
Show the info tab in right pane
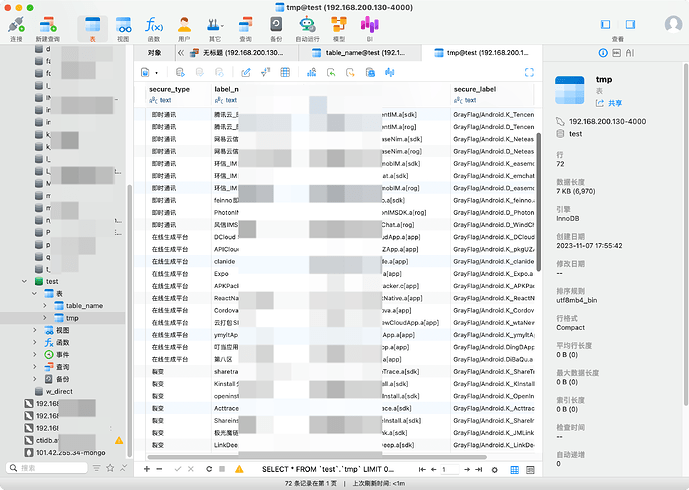(x=603, y=53)
